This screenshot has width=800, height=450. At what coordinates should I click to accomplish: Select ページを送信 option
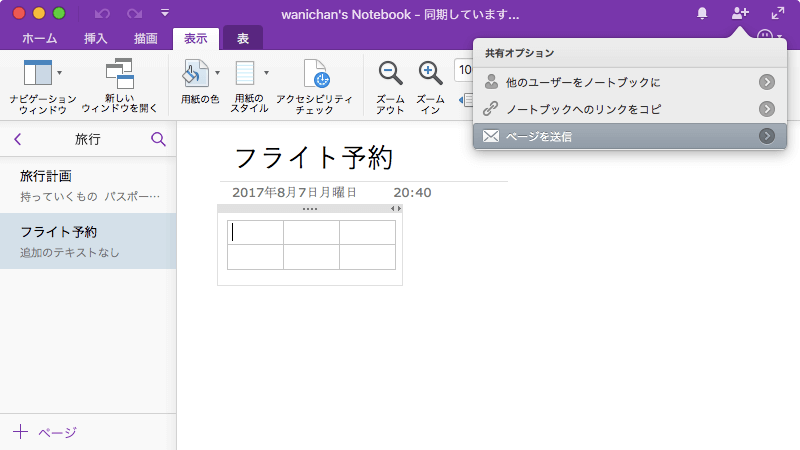(630, 136)
